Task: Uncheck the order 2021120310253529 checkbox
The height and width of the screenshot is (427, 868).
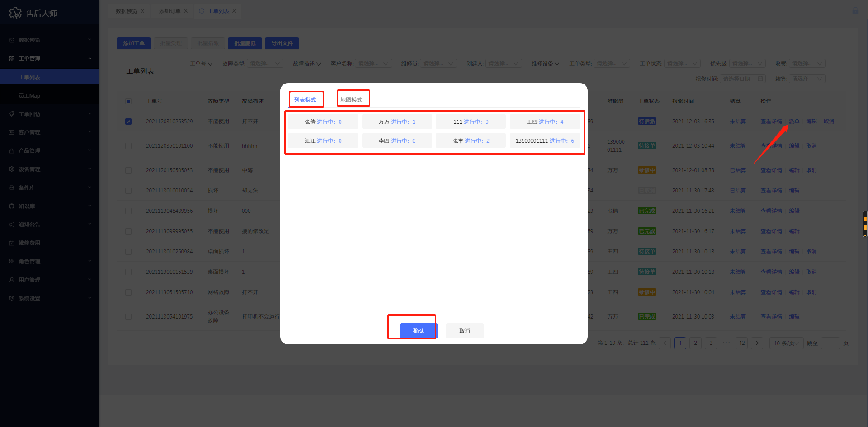Action: pyautogui.click(x=128, y=122)
